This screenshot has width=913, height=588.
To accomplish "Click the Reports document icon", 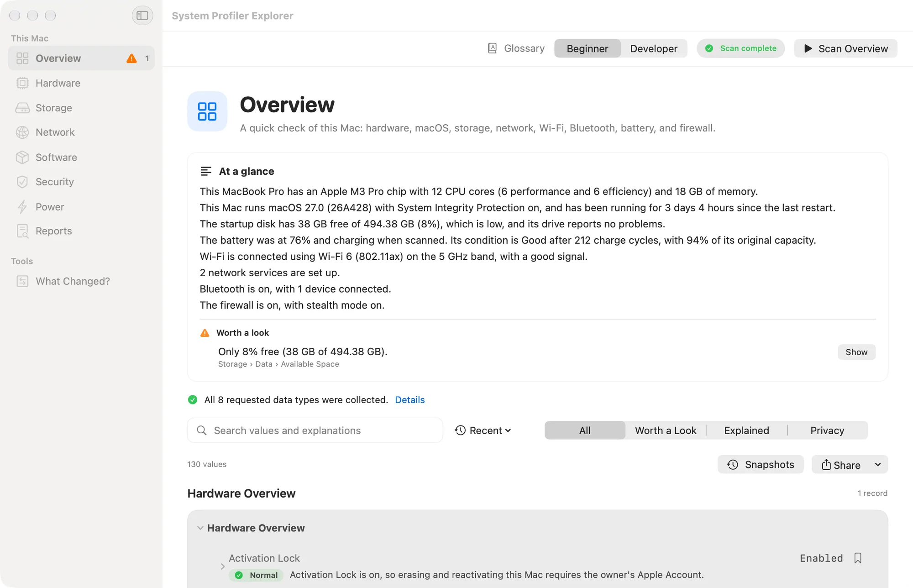I will pos(22,231).
